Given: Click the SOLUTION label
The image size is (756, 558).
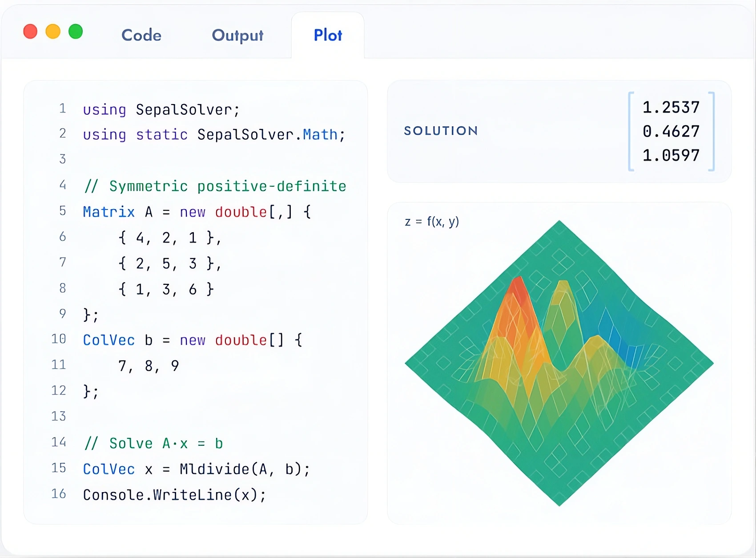Looking at the screenshot, I should 441,131.
